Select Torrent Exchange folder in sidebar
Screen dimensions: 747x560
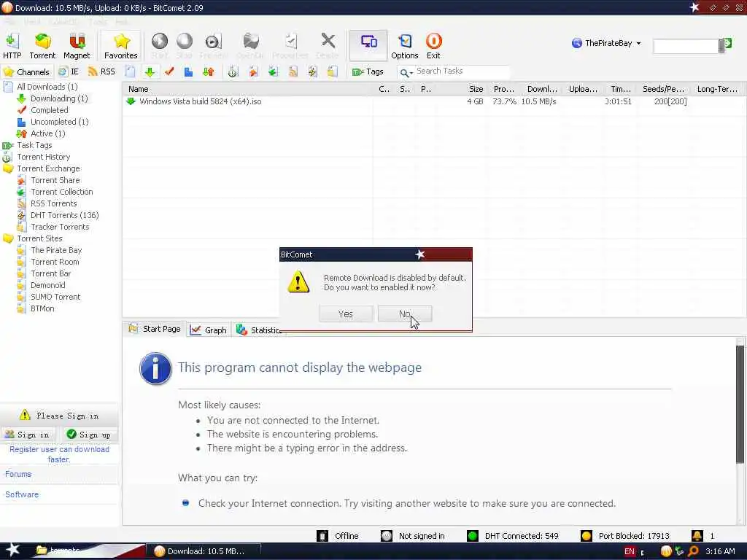[48, 168]
